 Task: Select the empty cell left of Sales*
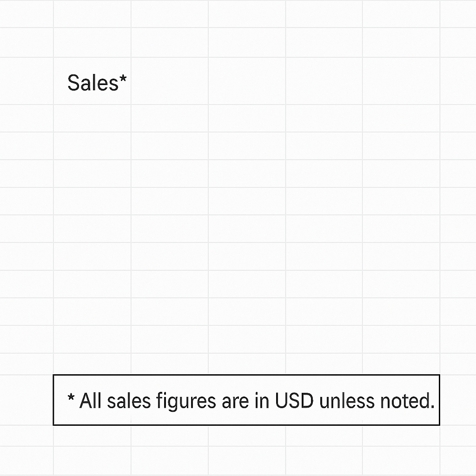coord(26,83)
